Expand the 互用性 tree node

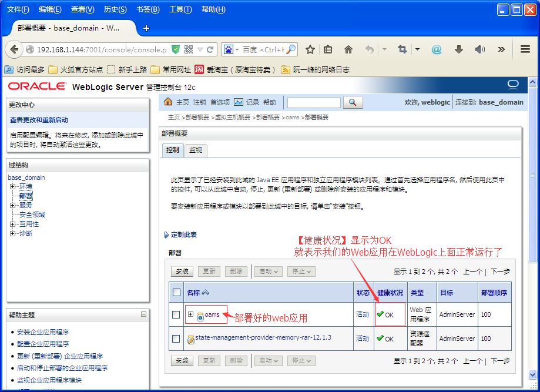(13, 225)
